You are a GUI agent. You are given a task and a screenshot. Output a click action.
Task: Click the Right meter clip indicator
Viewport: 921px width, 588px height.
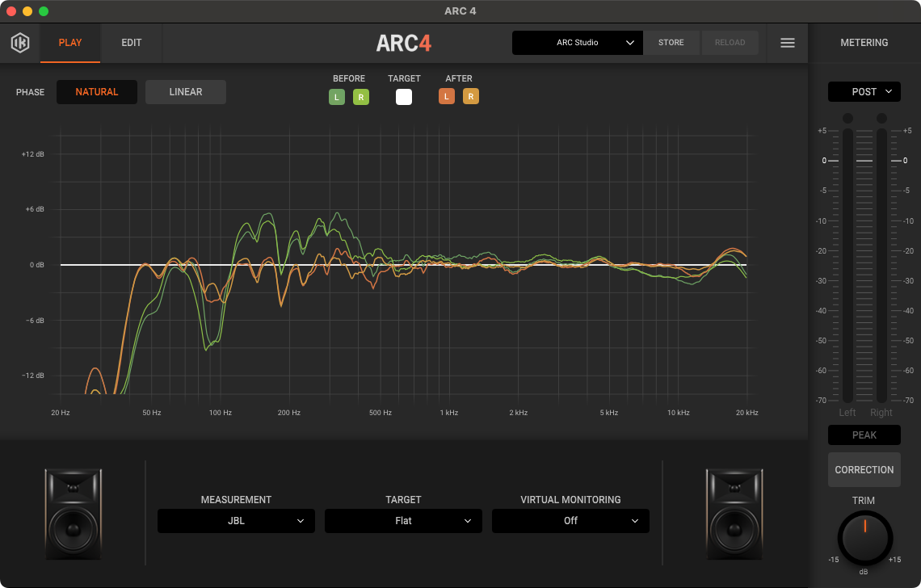click(881, 119)
